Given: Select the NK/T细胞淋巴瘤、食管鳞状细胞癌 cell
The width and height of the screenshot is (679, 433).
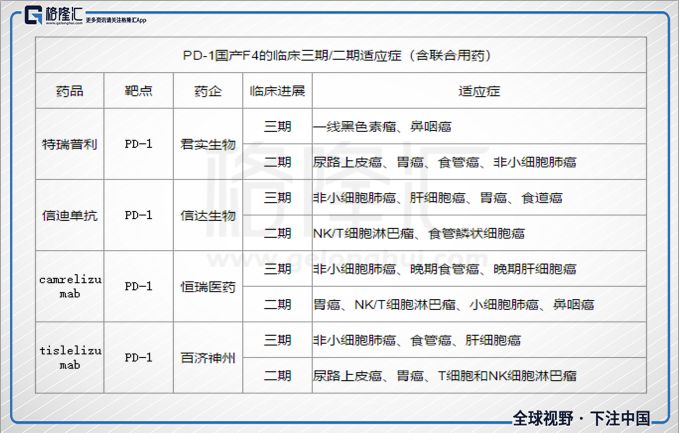Looking at the screenshot, I should pos(479,233).
